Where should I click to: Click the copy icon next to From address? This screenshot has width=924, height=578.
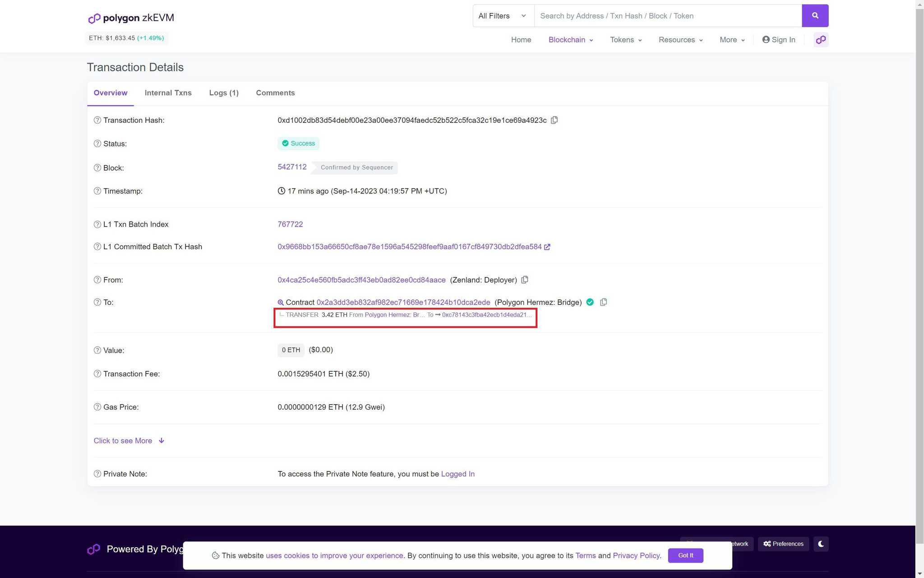[x=526, y=280]
